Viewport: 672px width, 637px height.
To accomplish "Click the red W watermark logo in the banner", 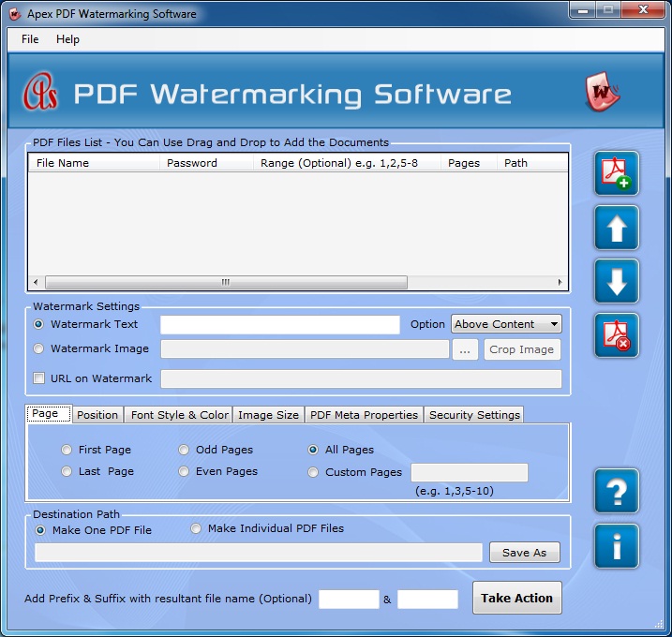I will point(602,92).
